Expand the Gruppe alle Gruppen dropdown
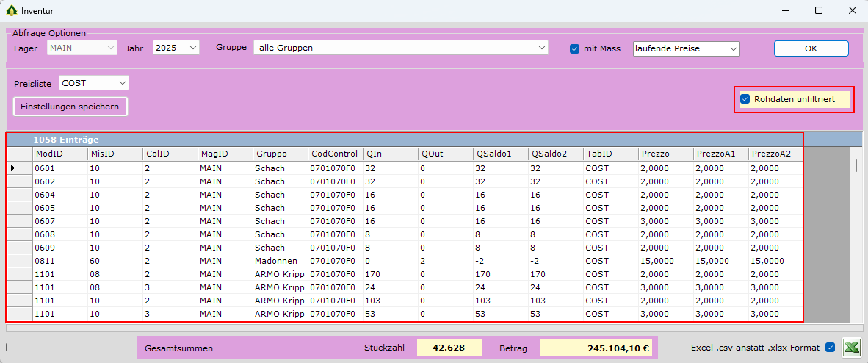The width and height of the screenshot is (868, 363). tap(541, 48)
